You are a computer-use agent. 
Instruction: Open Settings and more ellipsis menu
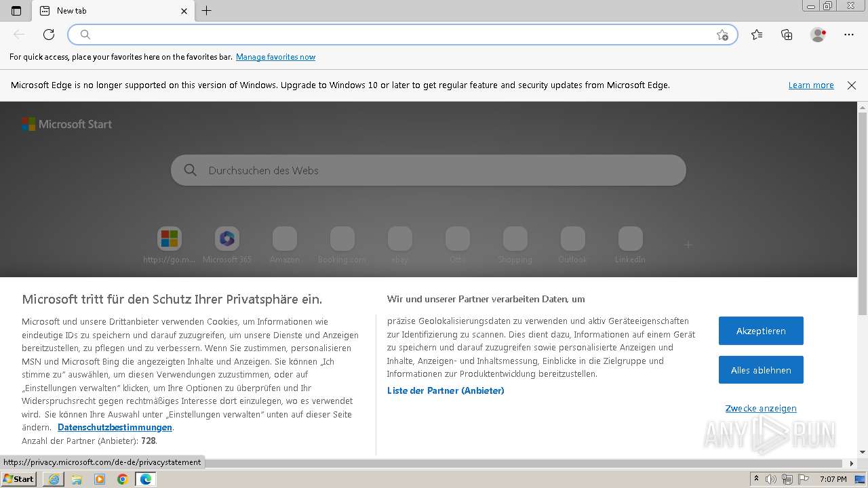pyautogui.click(x=849, y=35)
